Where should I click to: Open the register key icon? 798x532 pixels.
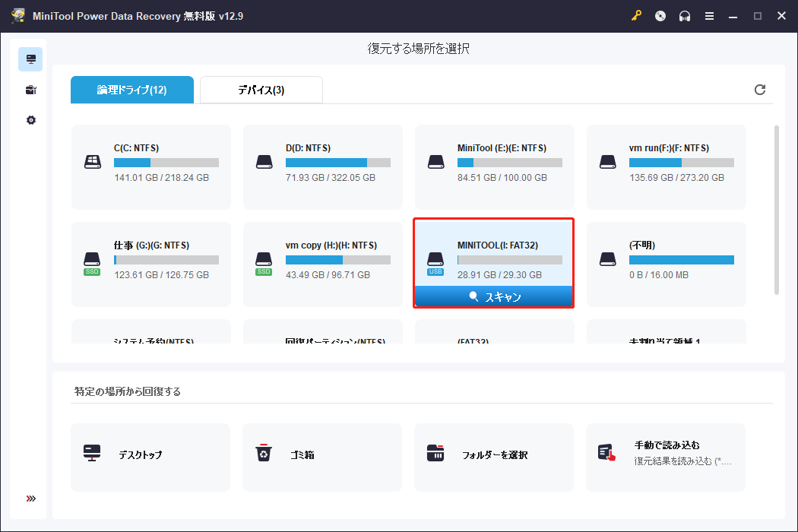pos(636,16)
